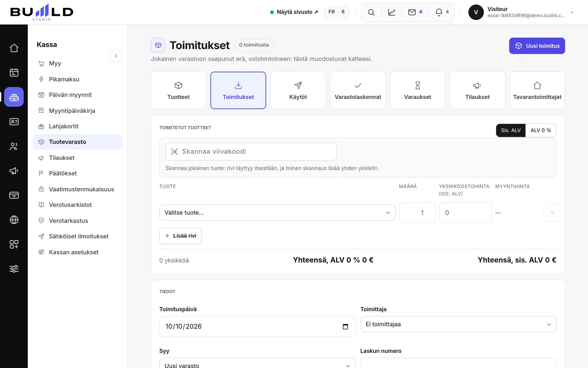Open Päivän myynnit menu item
The height and width of the screenshot is (368, 588).
coord(78,95)
